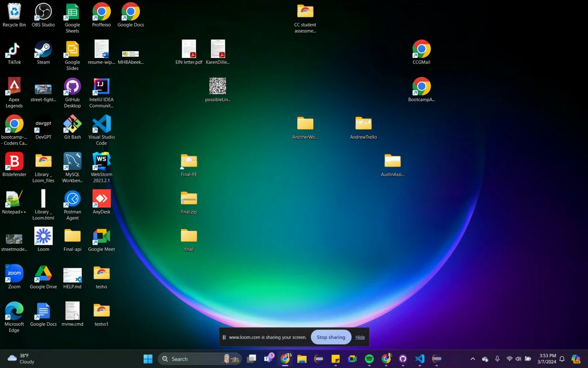Launch Steam from the desktop
This screenshot has width=588, height=368.
tap(43, 52)
